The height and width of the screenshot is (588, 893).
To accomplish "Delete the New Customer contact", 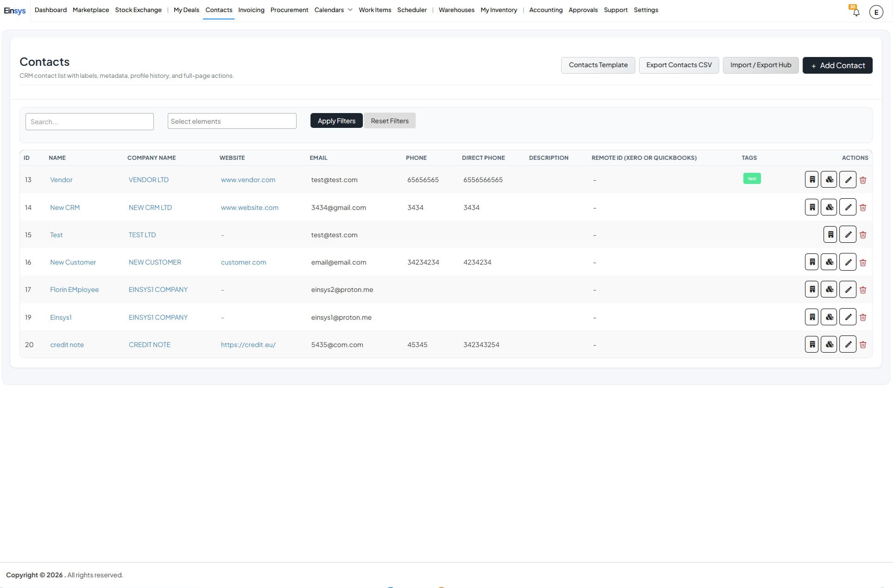I will [863, 263].
